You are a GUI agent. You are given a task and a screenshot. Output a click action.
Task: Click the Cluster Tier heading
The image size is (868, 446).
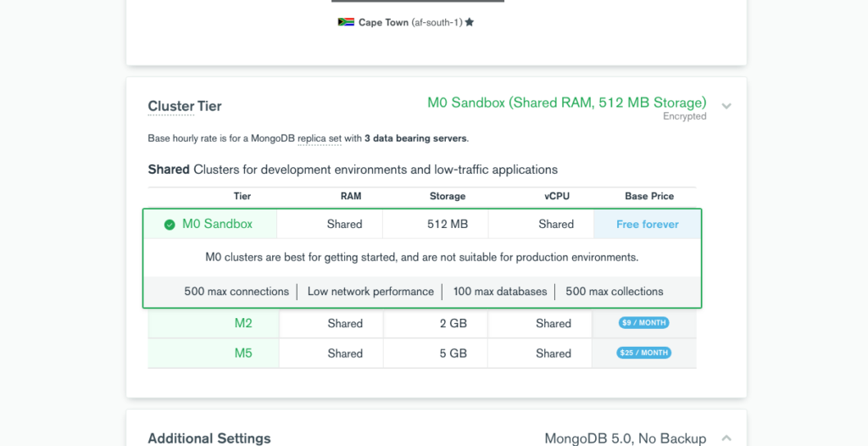(x=184, y=106)
